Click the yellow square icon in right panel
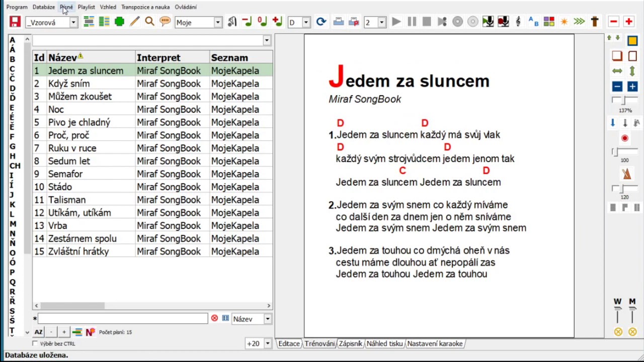The image size is (644, 362). pyautogui.click(x=632, y=41)
